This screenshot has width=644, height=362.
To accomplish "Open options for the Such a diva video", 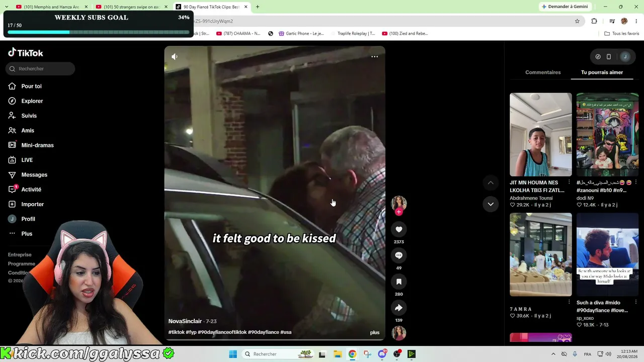I will pos(636,303).
